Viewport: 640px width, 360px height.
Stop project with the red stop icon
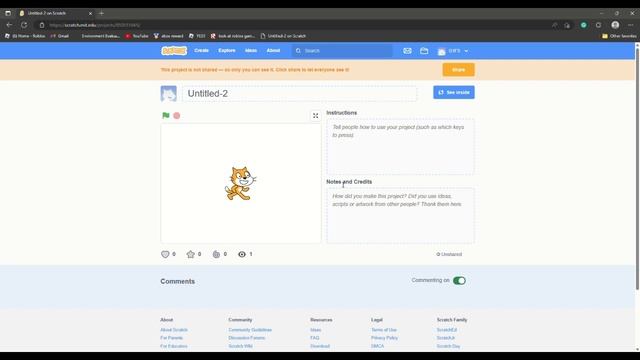point(177,116)
